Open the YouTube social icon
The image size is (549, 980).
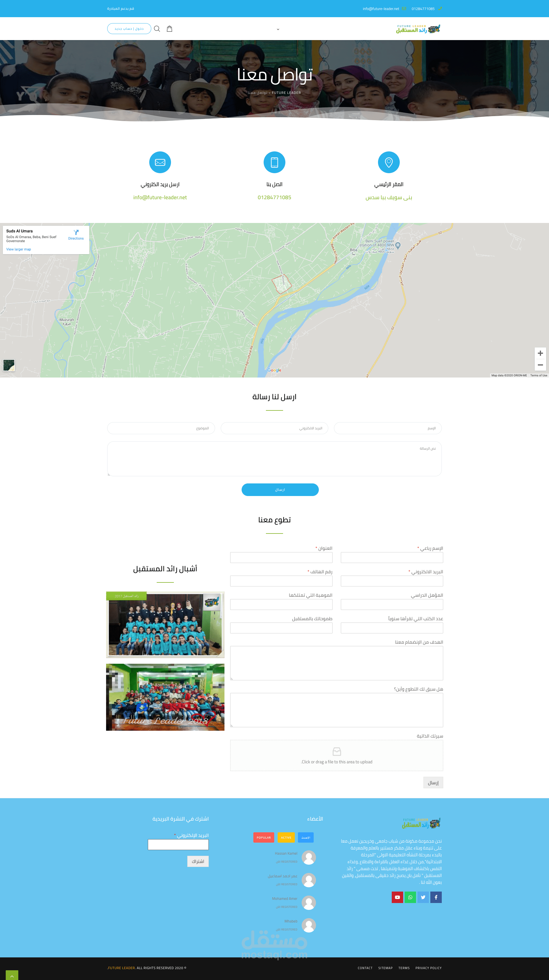tap(397, 897)
